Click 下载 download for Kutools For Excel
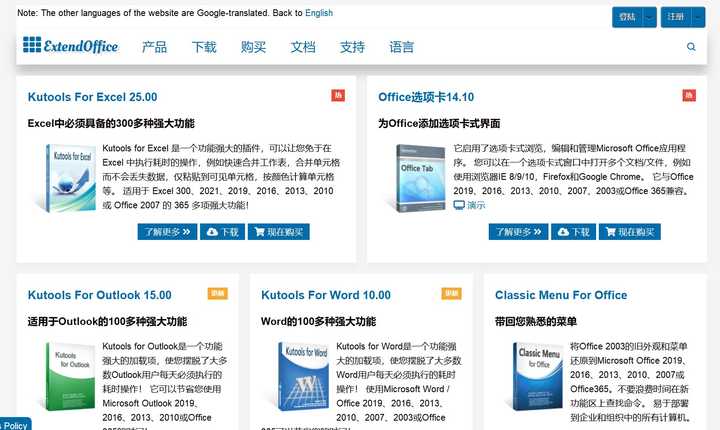The height and width of the screenshot is (430, 720). click(222, 232)
